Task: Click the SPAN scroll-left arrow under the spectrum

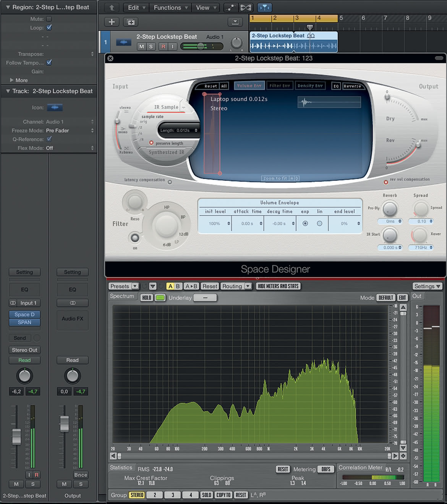Action: (x=113, y=456)
